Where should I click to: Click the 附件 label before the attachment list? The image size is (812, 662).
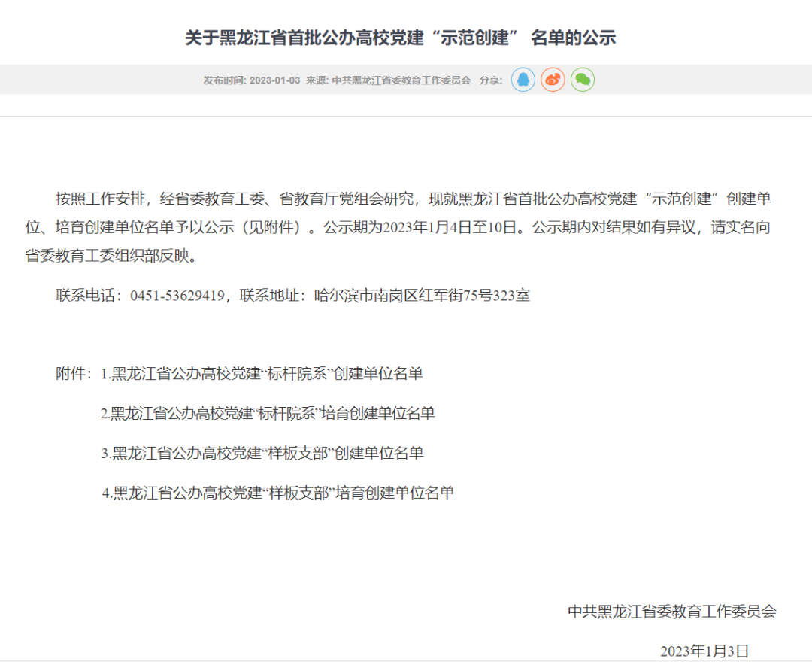(73, 374)
